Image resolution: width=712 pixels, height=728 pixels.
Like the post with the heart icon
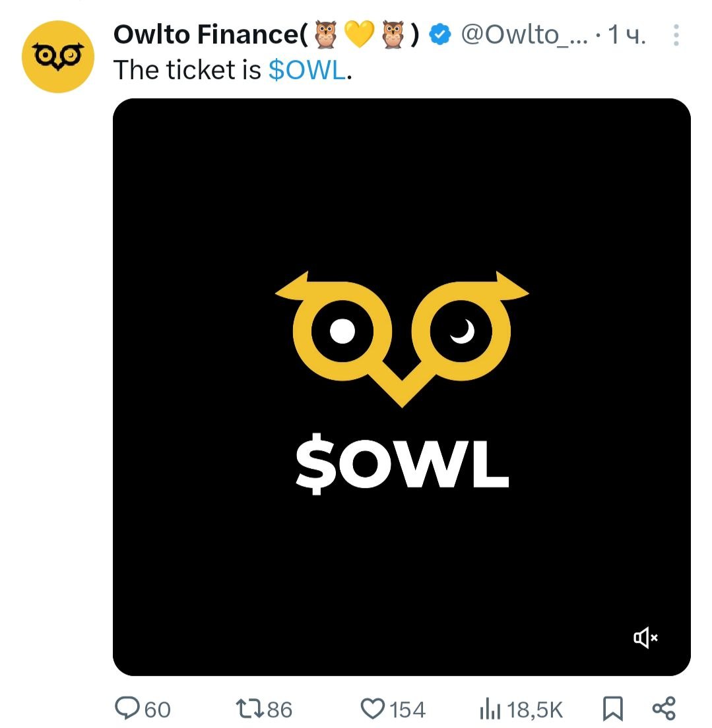pos(373,709)
